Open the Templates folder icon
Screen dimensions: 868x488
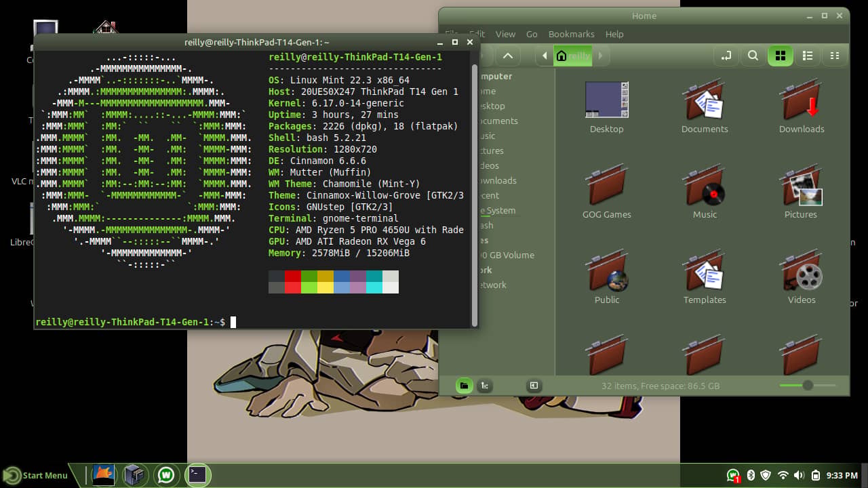pyautogui.click(x=704, y=270)
